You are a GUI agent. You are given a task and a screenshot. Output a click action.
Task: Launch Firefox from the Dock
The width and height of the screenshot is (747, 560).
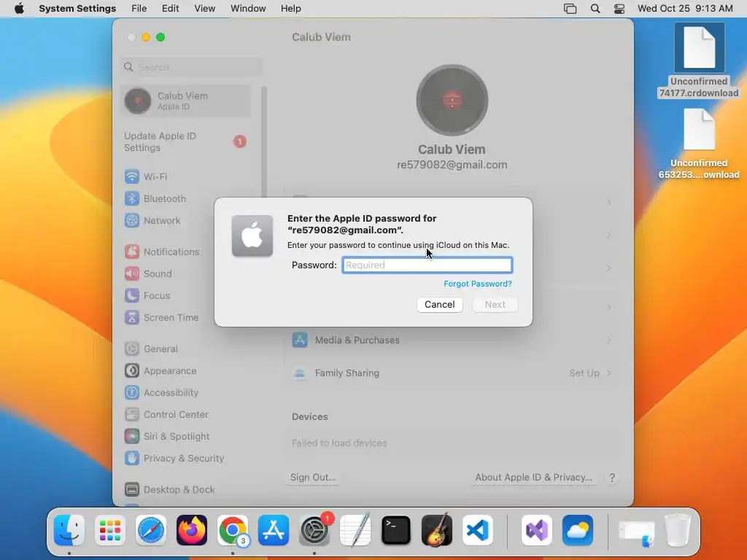[x=192, y=530]
